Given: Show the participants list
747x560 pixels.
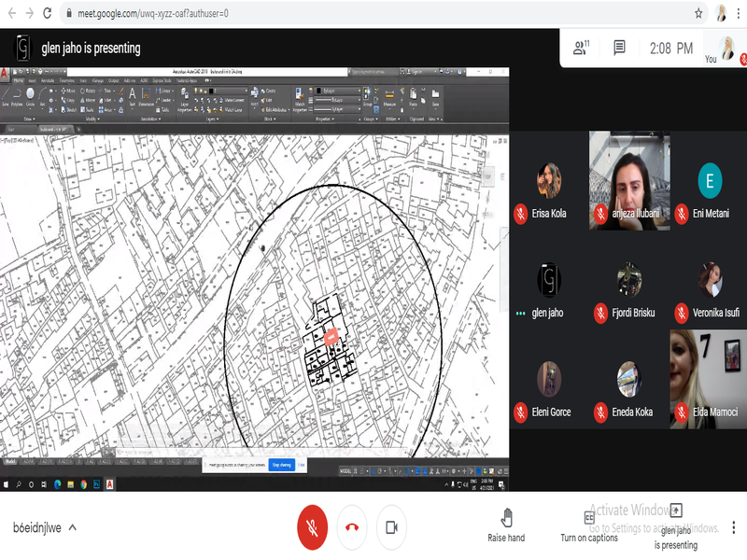Looking at the screenshot, I should [x=583, y=47].
